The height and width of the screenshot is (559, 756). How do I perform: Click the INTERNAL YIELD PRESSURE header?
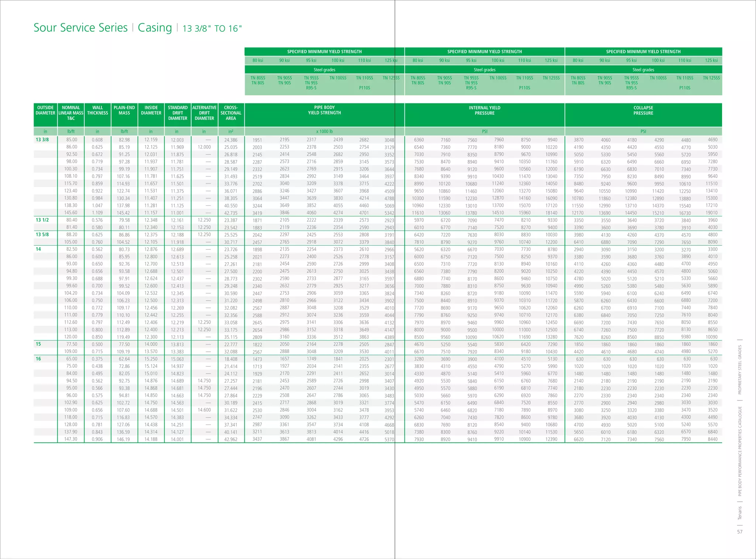coord(484,110)
